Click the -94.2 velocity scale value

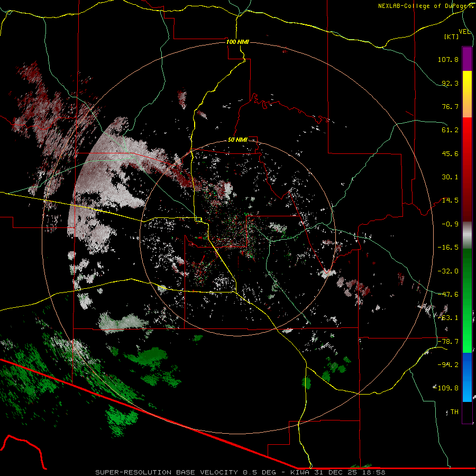[448, 365]
